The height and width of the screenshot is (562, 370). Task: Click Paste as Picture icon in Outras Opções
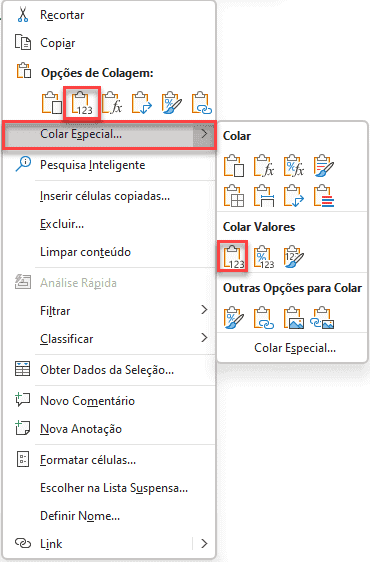(x=294, y=318)
